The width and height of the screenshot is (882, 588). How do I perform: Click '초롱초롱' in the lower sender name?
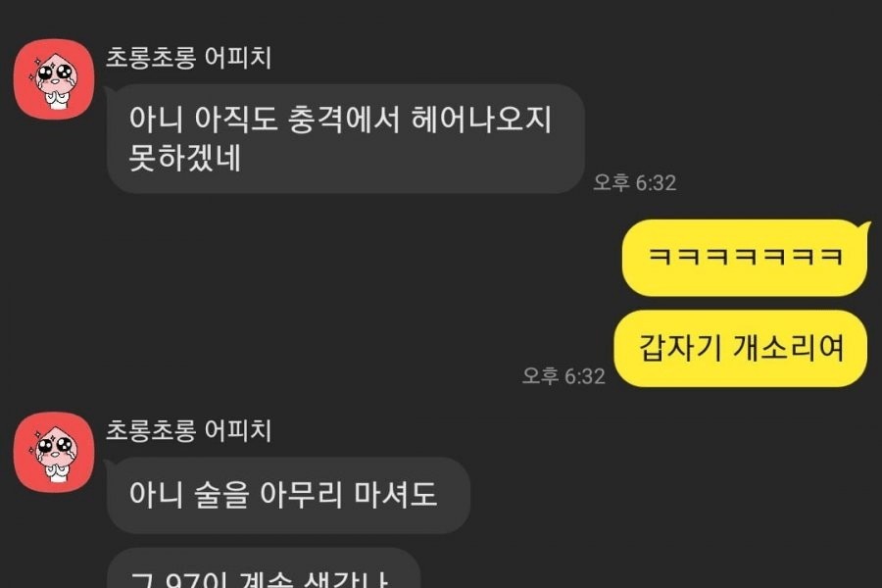[x=151, y=430]
